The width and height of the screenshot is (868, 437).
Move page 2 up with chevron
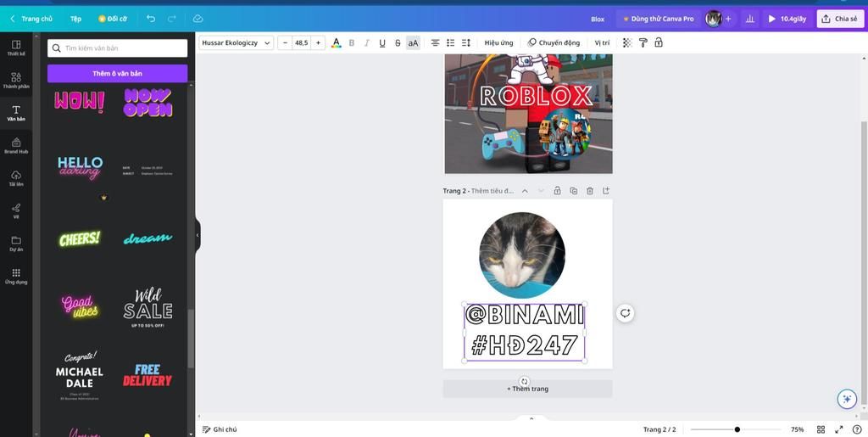click(x=525, y=191)
